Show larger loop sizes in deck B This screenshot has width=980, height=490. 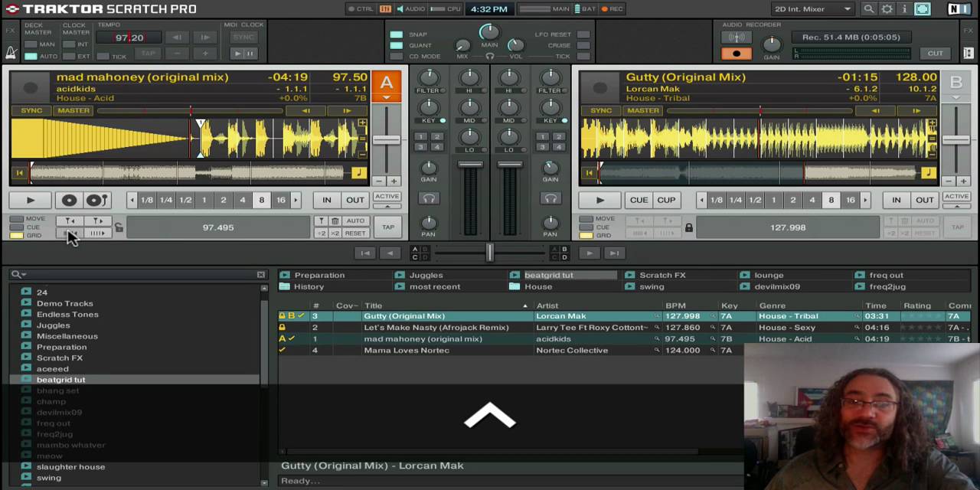pyautogui.click(x=865, y=201)
